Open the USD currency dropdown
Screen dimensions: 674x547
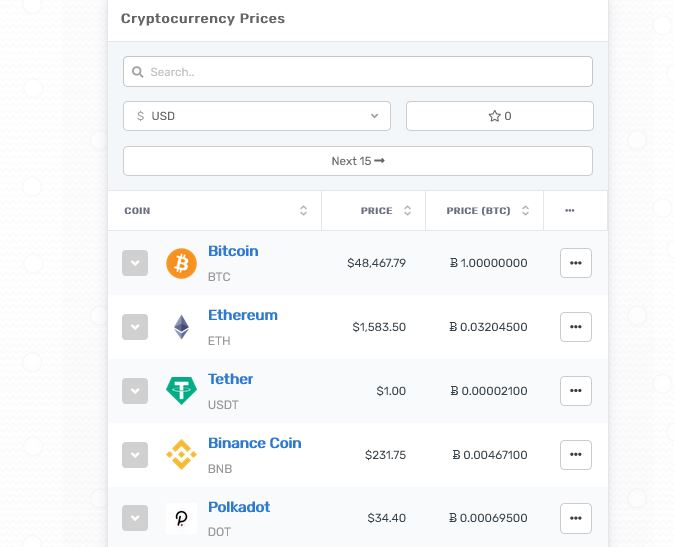coord(257,116)
